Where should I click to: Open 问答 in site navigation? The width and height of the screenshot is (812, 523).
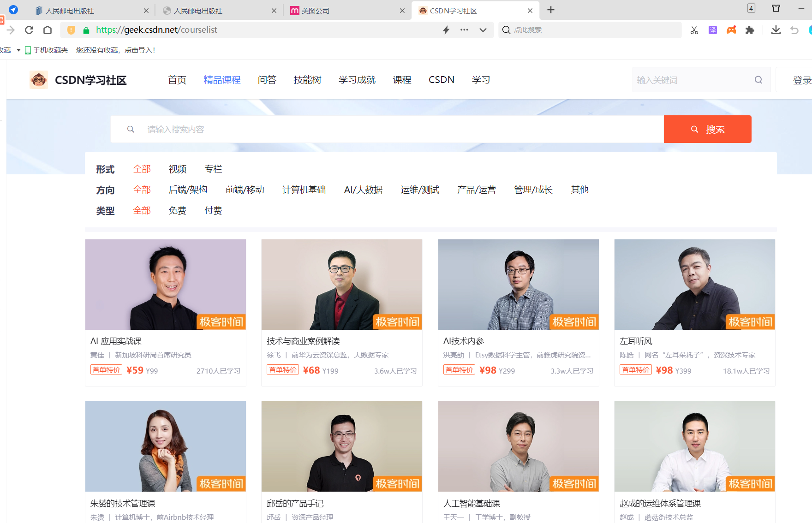coord(267,80)
